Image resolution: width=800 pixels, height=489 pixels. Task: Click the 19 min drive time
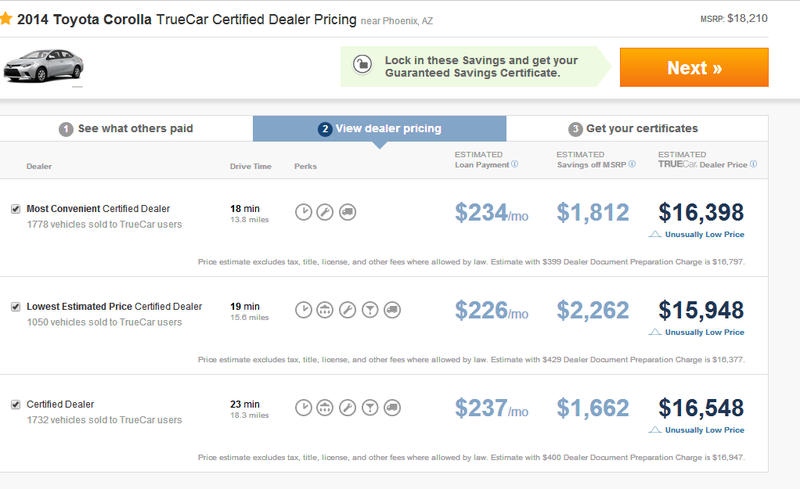point(245,307)
